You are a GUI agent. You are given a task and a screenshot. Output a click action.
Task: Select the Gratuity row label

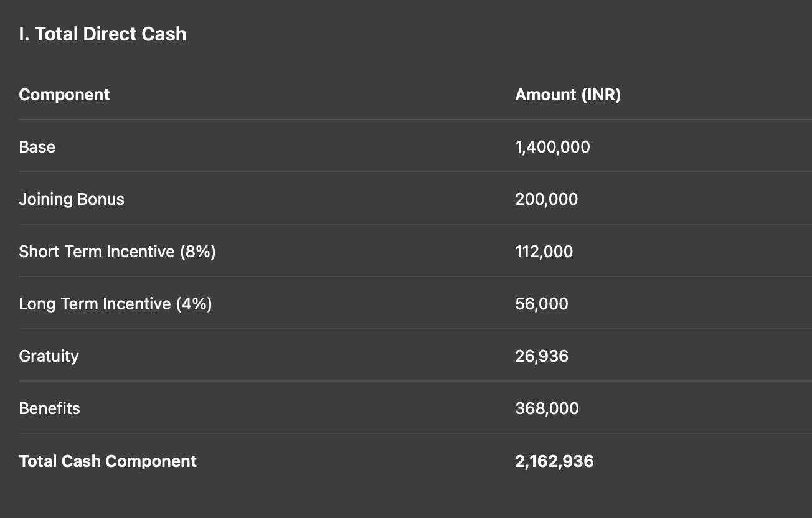tap(49, 356)
